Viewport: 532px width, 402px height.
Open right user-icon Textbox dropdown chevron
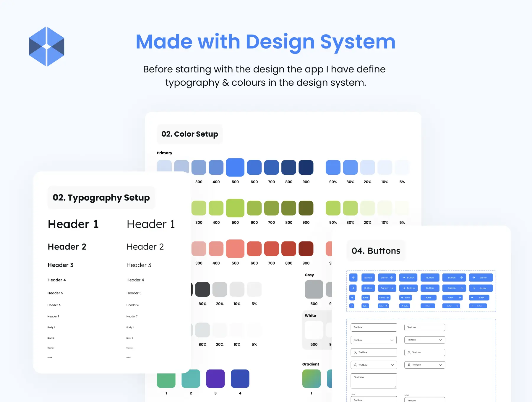(440, 365)
